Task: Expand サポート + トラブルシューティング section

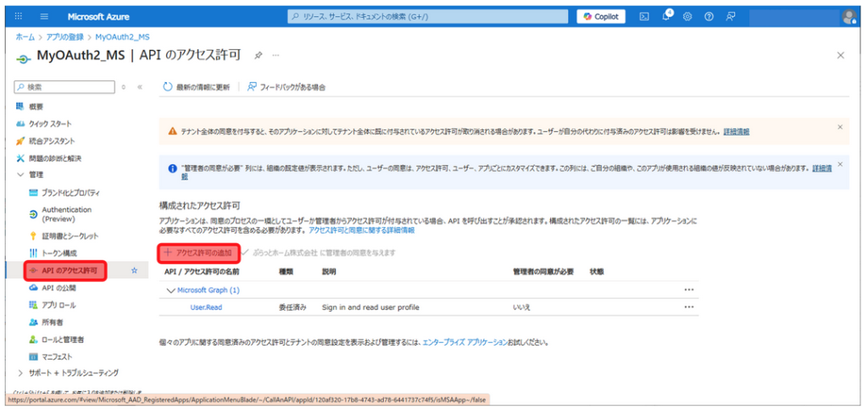Action: click(x=21, y=373)
